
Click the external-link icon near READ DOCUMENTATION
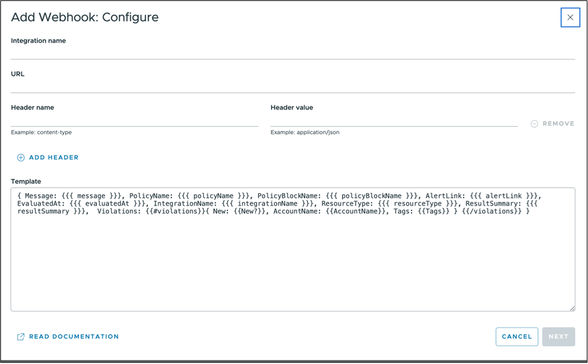(x=21, y=337)
